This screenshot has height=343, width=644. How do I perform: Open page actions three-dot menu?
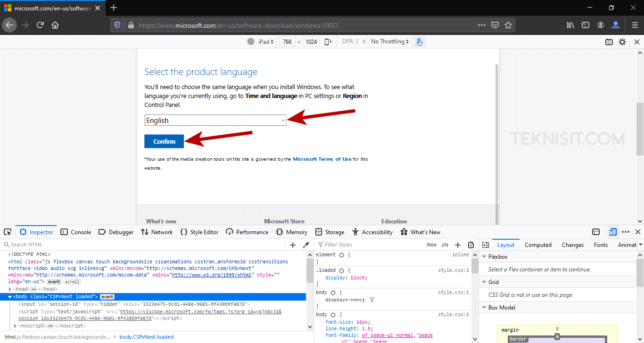point(481,25)
